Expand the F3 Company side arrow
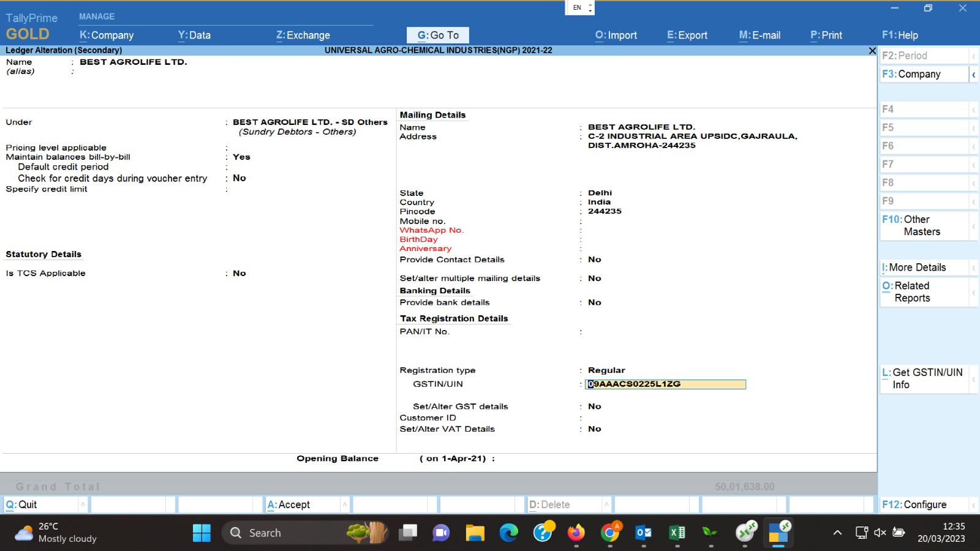Screen dimensions: 980x551 click(x=973, y=75)
